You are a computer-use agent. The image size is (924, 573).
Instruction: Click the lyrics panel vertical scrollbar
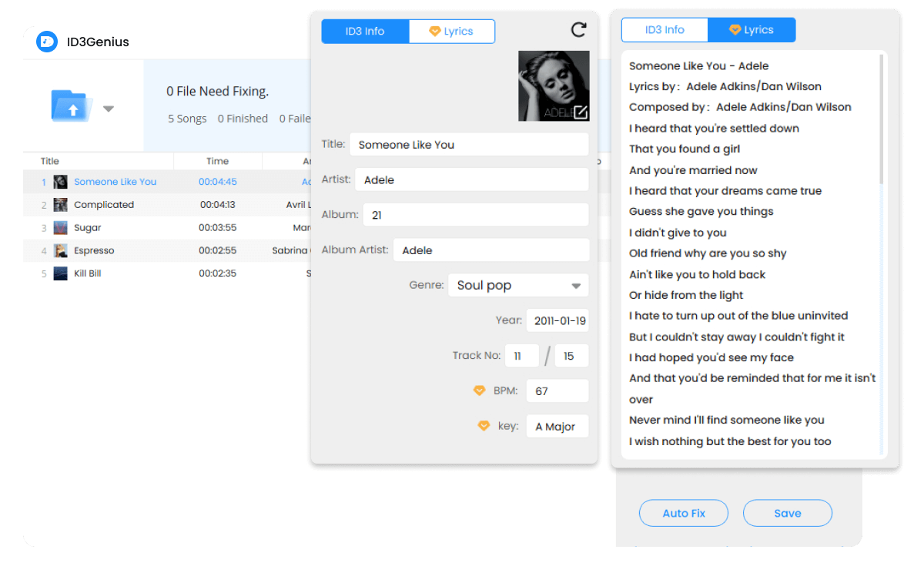(x=882, y=120)
